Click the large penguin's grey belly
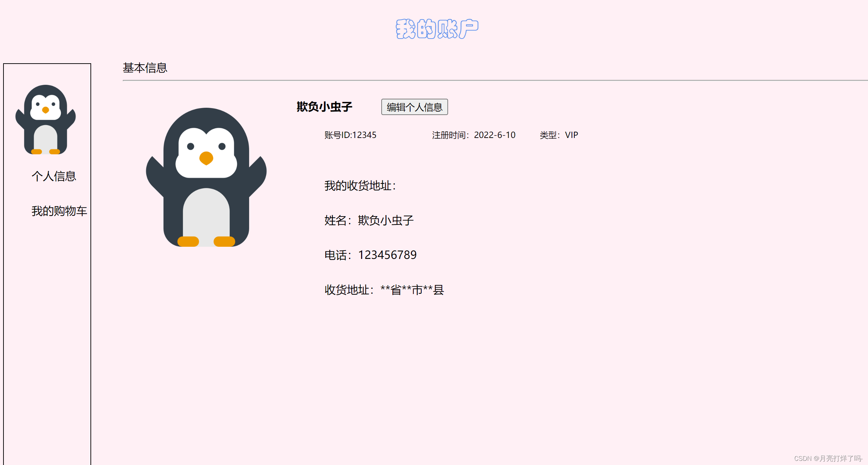868x465 pixels. click(206, 214)
